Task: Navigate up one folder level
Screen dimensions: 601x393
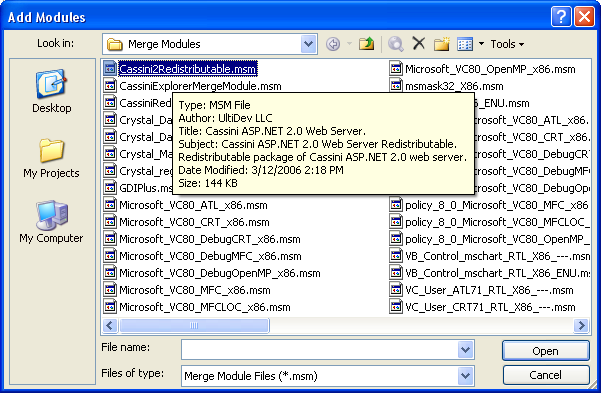Action: [x=366, y=44]
